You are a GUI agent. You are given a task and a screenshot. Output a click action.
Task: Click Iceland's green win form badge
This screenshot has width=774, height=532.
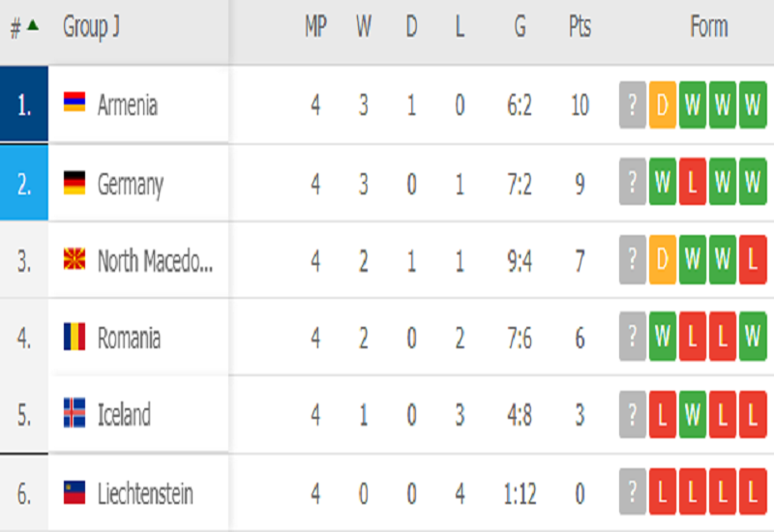692,416
